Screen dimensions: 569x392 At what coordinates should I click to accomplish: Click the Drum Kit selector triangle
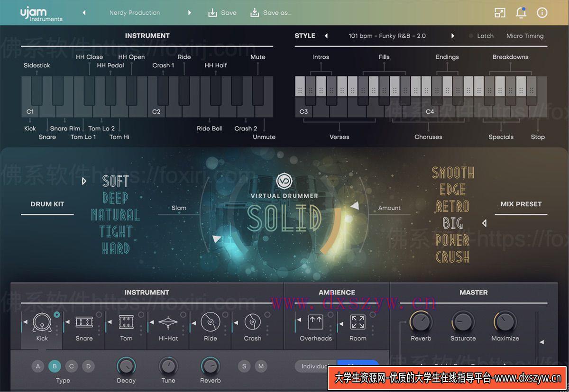click(x=84, y=181)
